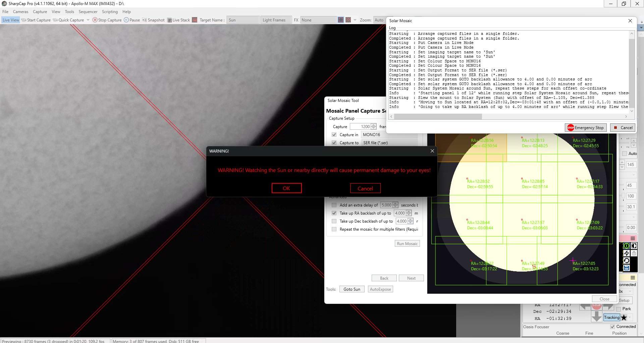Image resolution: width=644 pixels, height=343 pixels.
Task: Click the Capture frames 1200 stepper
Action: (374, 127)
